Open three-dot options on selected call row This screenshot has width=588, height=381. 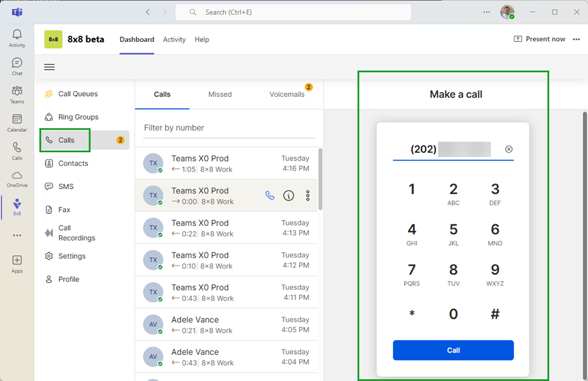pyautogui.click(x=308, y=196)
